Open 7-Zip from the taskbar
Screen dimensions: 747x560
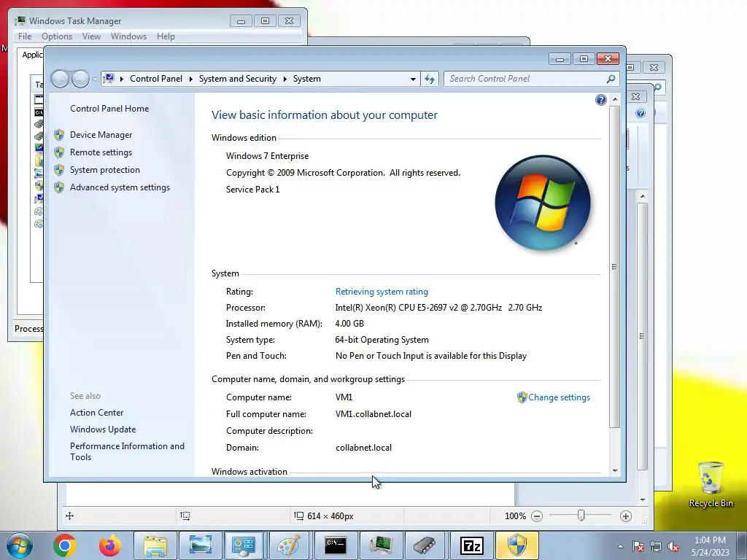click(471, 545)
